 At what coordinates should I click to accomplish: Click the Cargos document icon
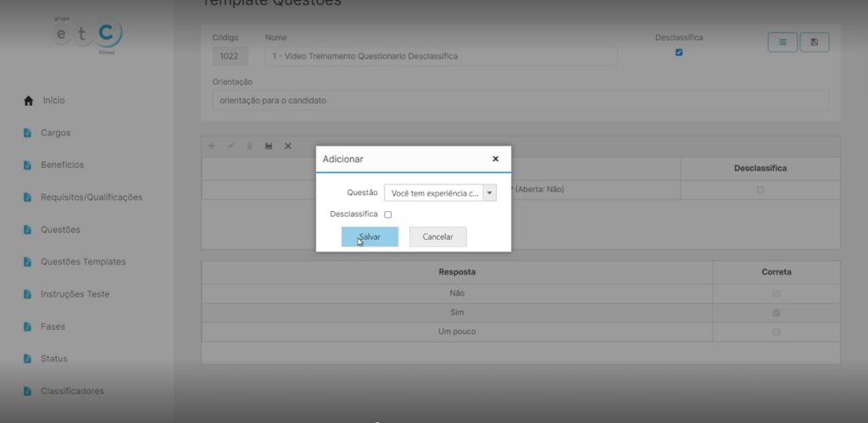(x=28, y=133)
